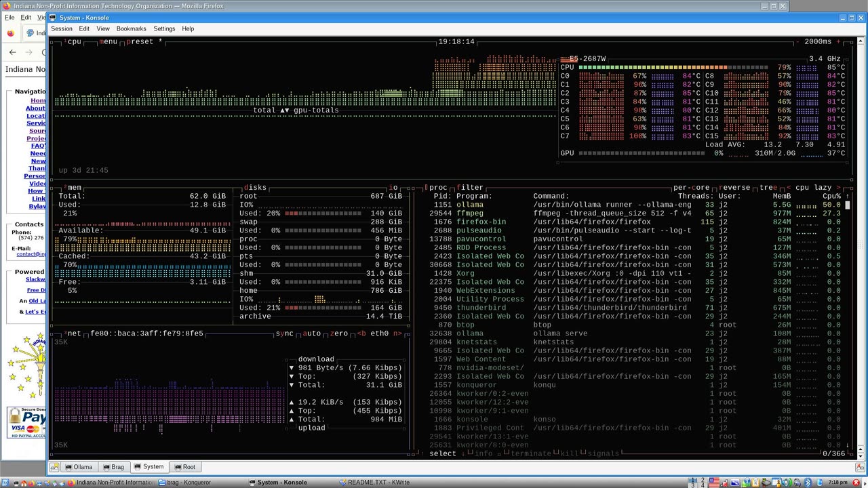Image resolution: width=868 pixels, height=488 pixels.
Task: Toggle per-core process usage
Action: [x=691, y=188]
